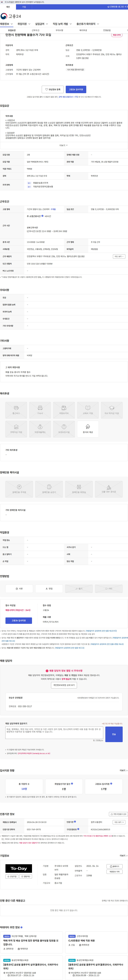
Task: Select the 기업 tab
Action: [x=24, y=7]
